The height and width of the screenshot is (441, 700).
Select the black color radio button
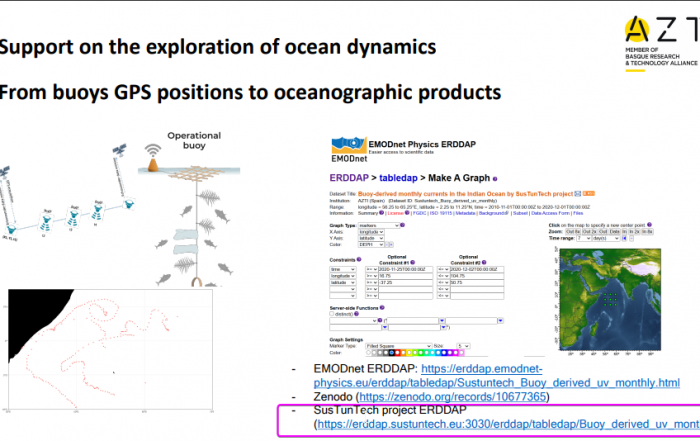click(392, 353)
